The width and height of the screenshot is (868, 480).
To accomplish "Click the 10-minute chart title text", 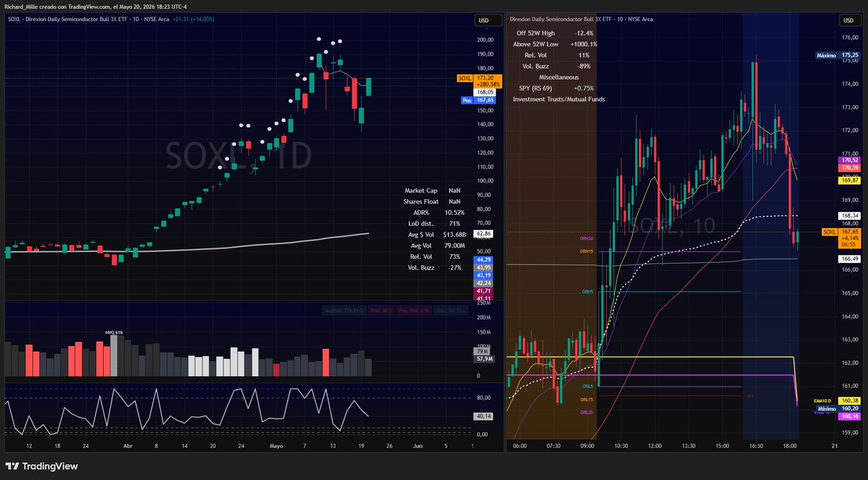I will click(582, 20).
